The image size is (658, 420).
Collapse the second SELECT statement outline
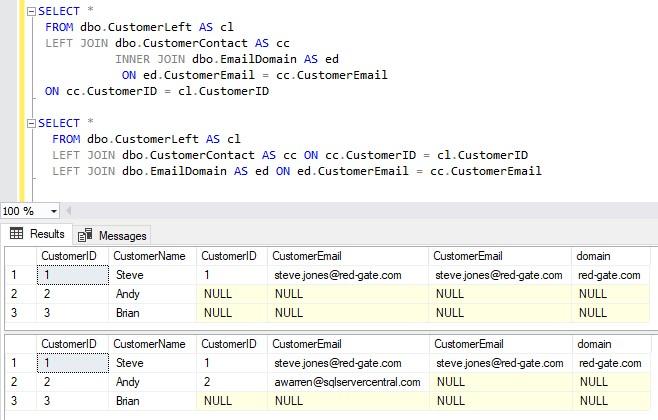click(31, 123)
